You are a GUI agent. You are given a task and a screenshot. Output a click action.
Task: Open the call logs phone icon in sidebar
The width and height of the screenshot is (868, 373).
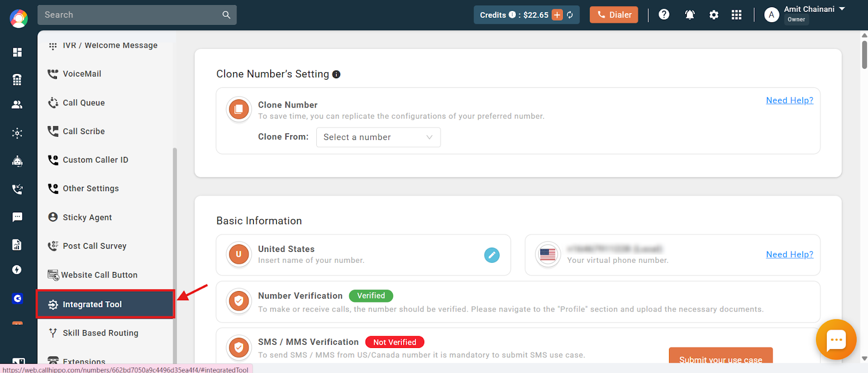coord(17,189)
